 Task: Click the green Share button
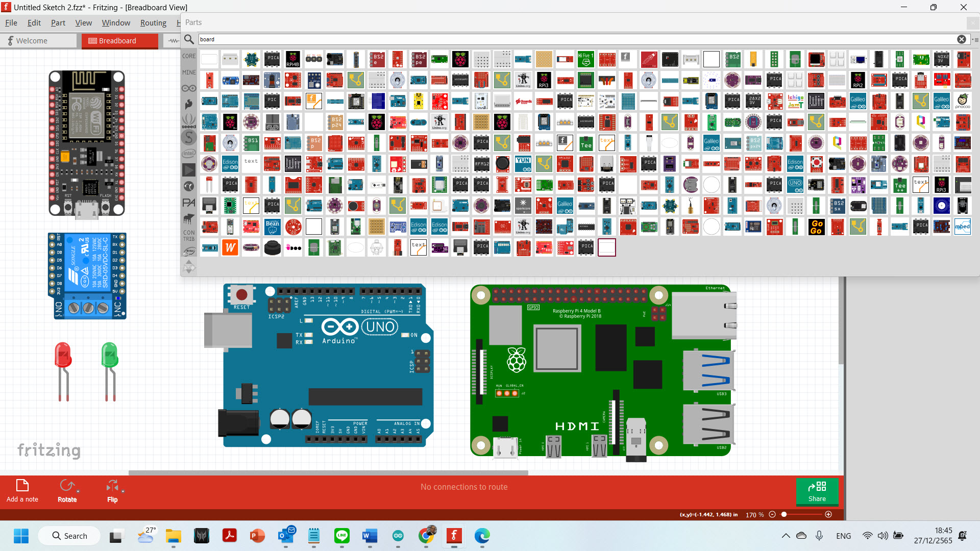click(x=817, y=492)
